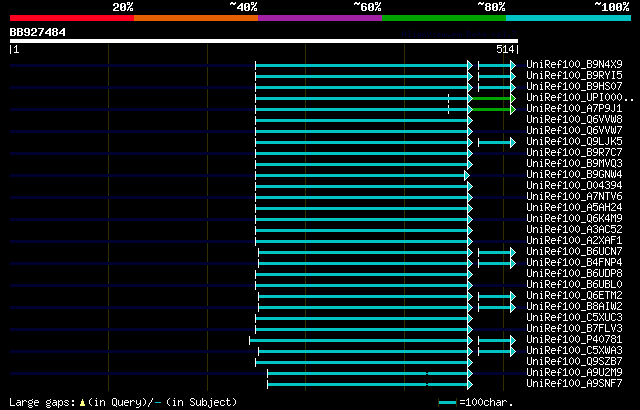640x410 pixels.
Task: Click the long cyan alignment bar for B9N4X9
Action: pyautogui.click(x=364, y=65)
